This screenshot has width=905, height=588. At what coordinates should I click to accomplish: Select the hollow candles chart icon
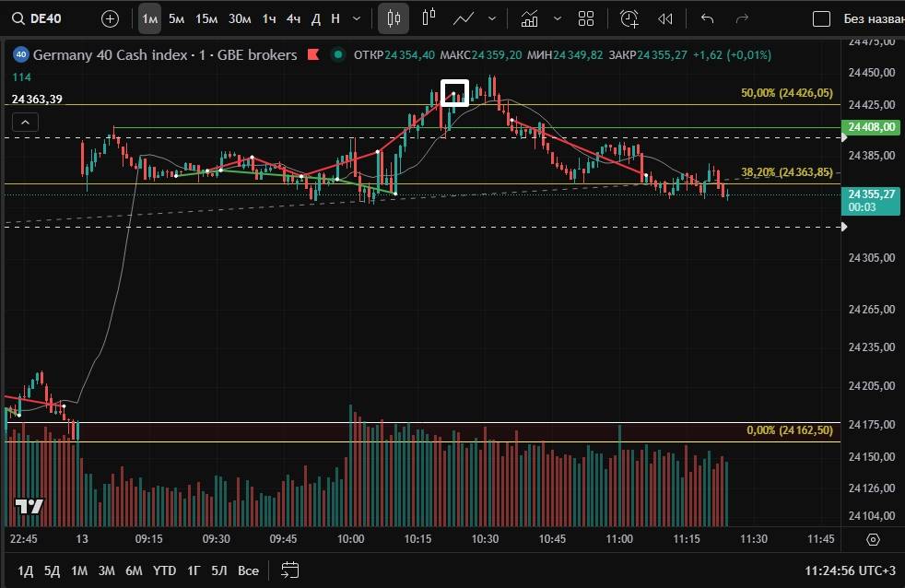click(429, 18)
